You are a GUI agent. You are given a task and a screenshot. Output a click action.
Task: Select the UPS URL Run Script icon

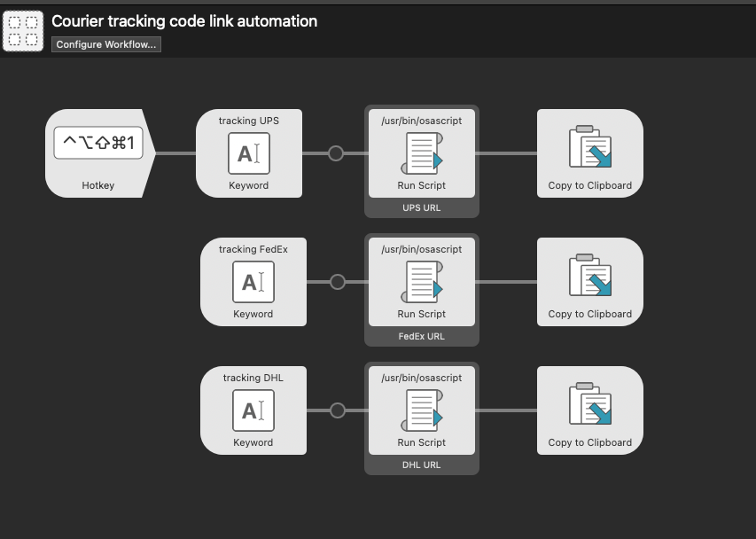tap(422, 153)
